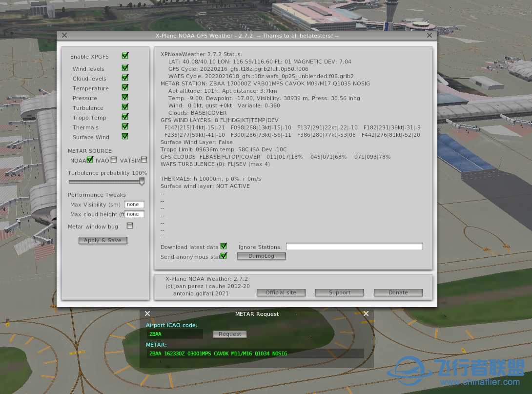Open the Official site link button
532x394 pixels.
pyautogui.click(x=281, y=292)
